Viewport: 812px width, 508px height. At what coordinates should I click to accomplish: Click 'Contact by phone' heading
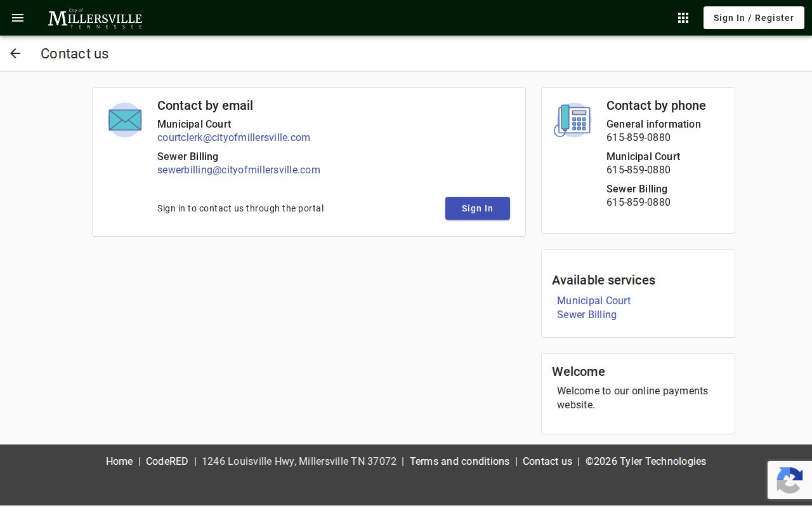pos(656,105)
